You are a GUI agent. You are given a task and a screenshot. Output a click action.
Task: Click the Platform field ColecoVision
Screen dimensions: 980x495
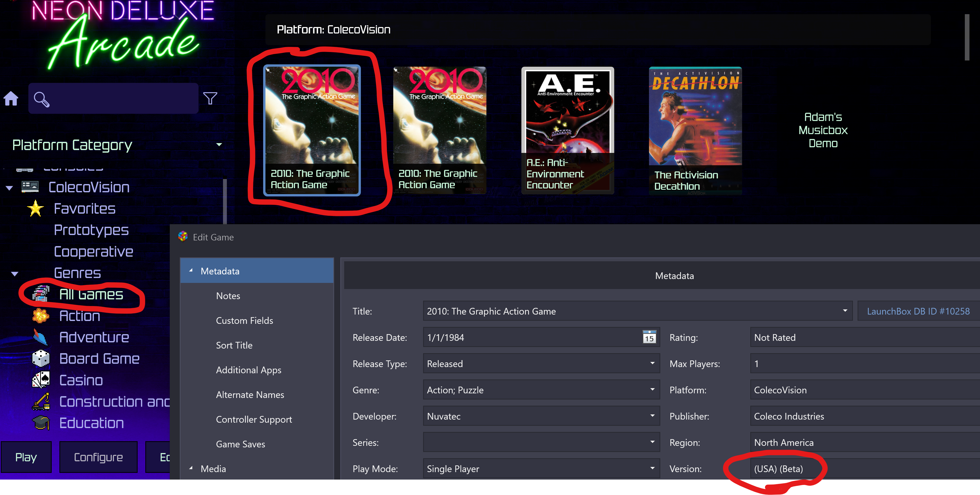[865, 389]
